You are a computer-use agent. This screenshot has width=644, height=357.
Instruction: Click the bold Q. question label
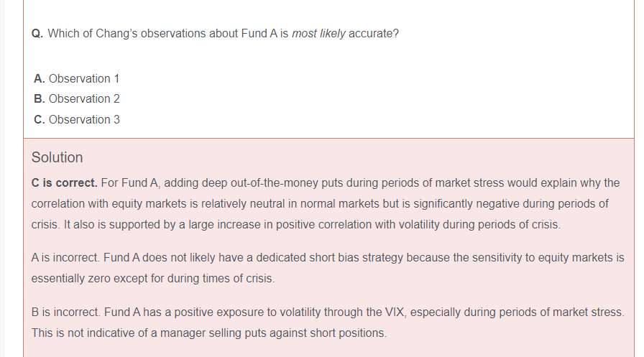click(x=37, y=34)
